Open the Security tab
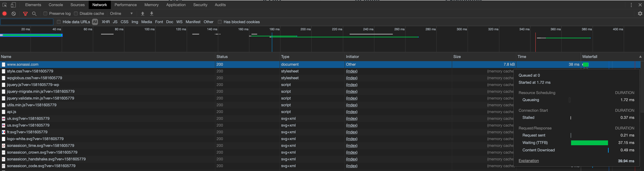 coord(200,5)
